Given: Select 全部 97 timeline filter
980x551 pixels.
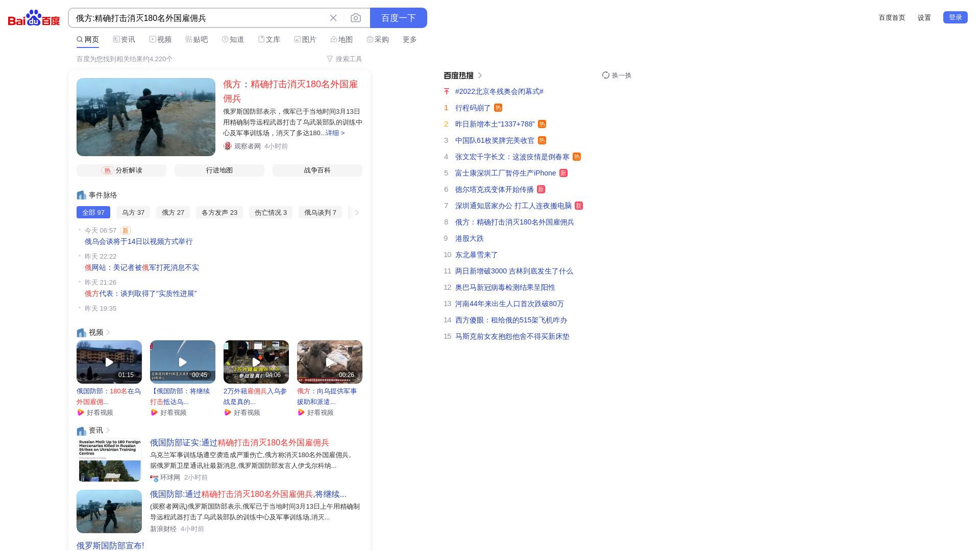Looking at the screenshot, I should [93, 212].
